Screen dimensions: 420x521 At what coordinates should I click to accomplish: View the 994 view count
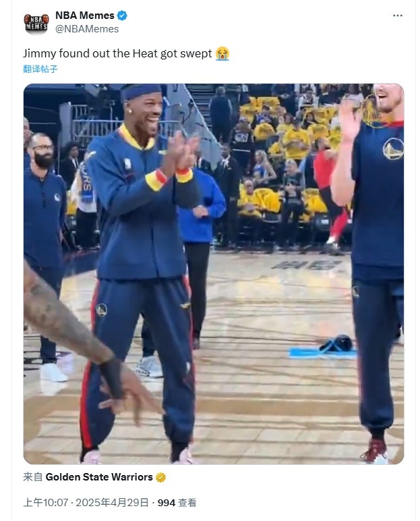pyautogui.click(x=167, y=503)
